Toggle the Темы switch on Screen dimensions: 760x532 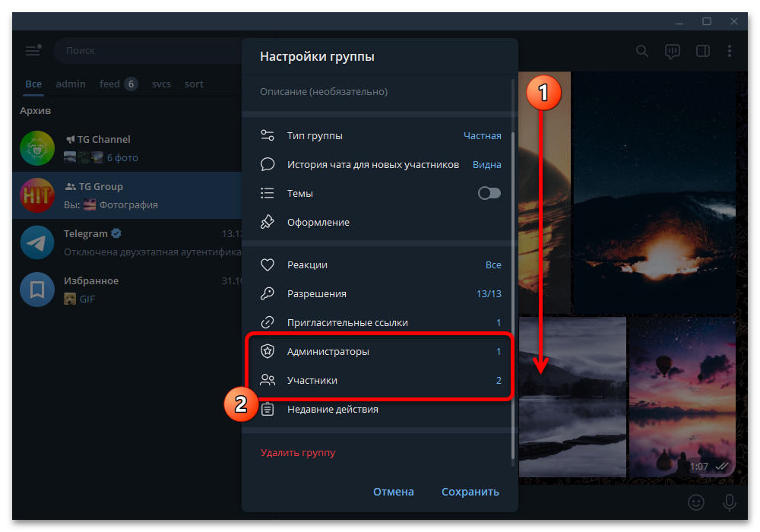pos(489,193)
